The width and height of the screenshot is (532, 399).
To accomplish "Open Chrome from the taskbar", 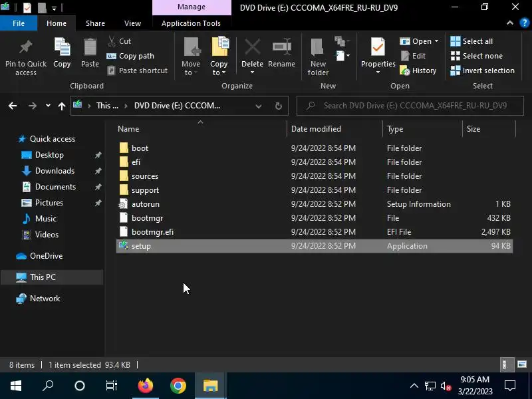I will tap(178, 386).
